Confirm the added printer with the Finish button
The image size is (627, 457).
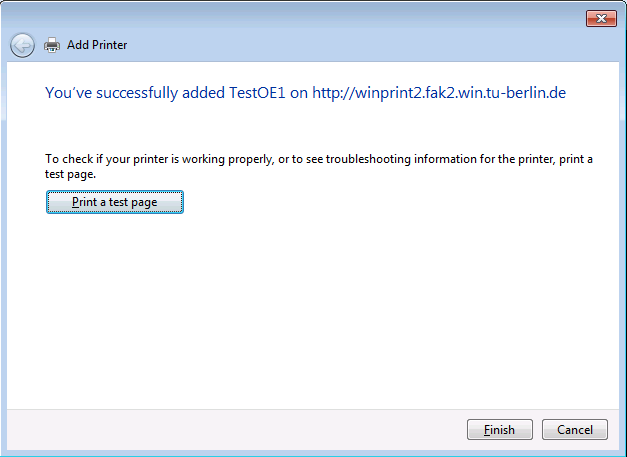click(x=499, y=429)
